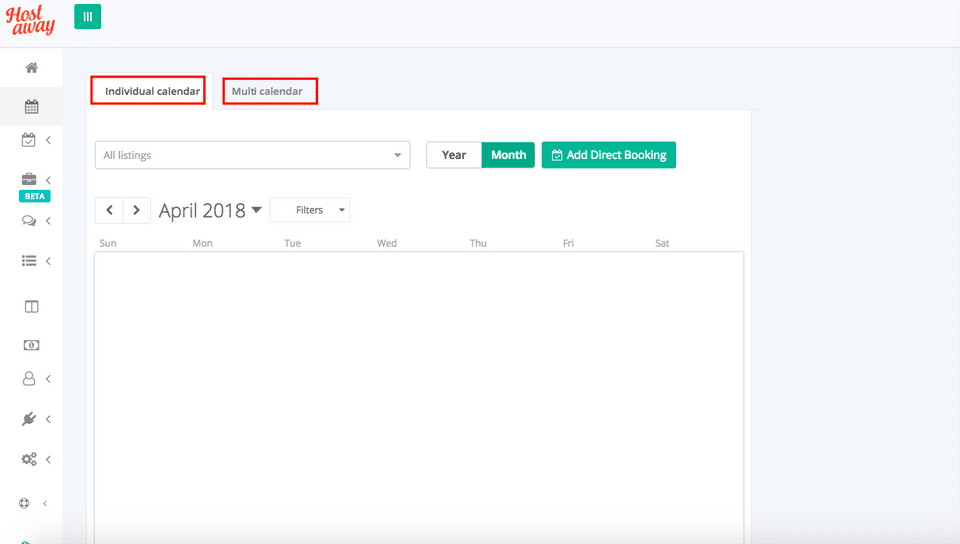Click Add Direct Booking button
Screen dimensions: 960x544
[x=609, y=155]
